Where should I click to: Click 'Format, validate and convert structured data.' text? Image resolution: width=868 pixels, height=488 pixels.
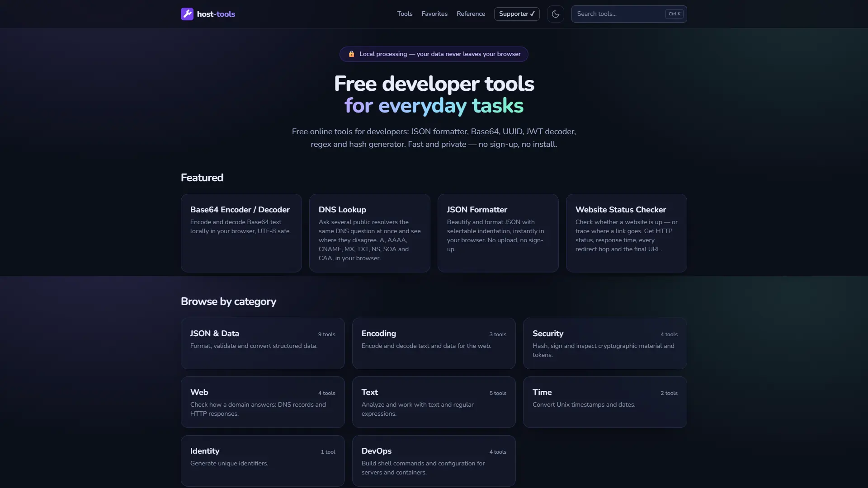click(254, 346)
